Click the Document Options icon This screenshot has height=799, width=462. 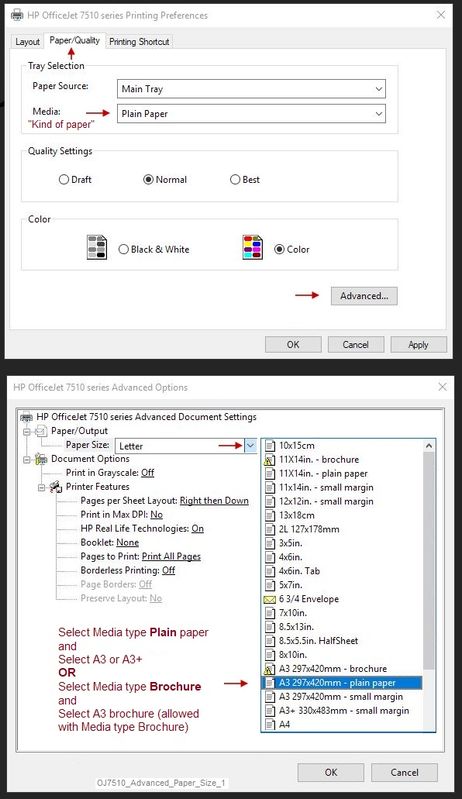point(41,459)
